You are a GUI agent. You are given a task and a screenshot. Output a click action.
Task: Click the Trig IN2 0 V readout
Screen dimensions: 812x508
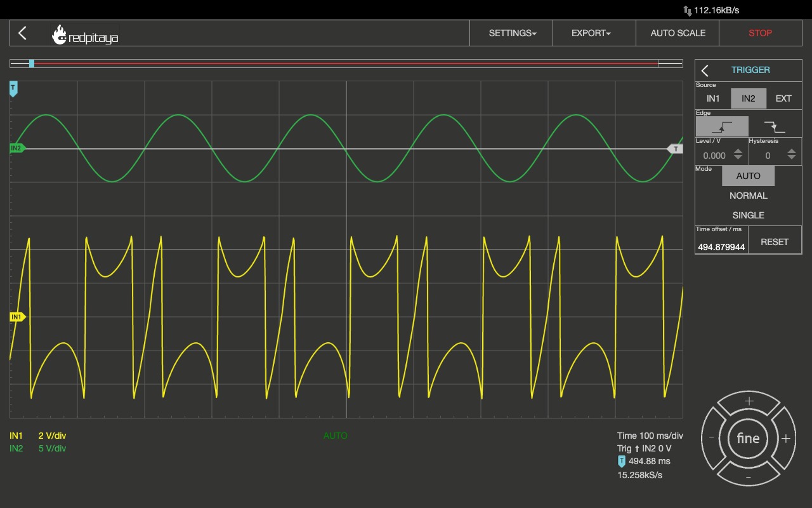coord(645,448)
